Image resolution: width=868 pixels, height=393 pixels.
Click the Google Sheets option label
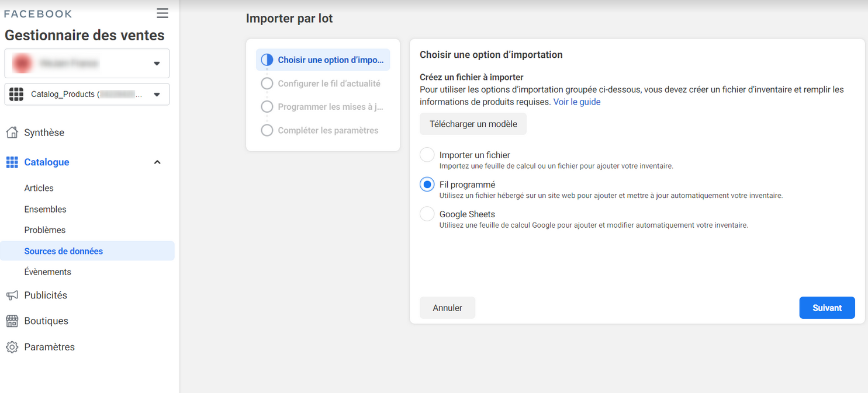point(467,214)
